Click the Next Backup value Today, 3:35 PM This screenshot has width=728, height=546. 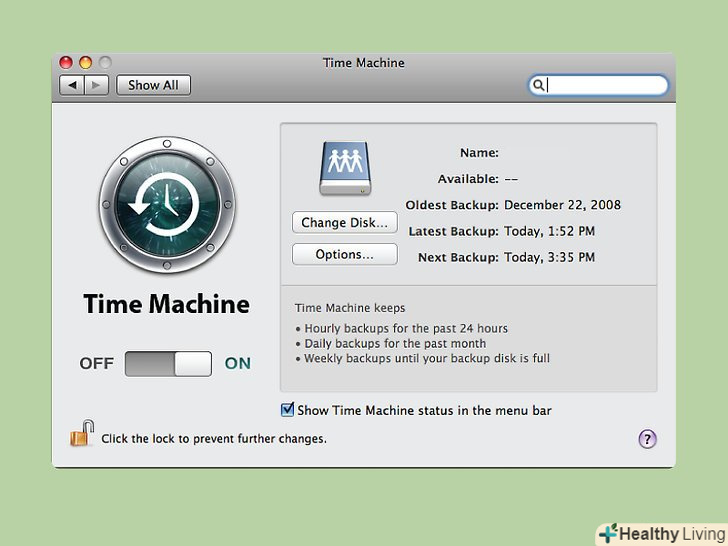[549, 257]
